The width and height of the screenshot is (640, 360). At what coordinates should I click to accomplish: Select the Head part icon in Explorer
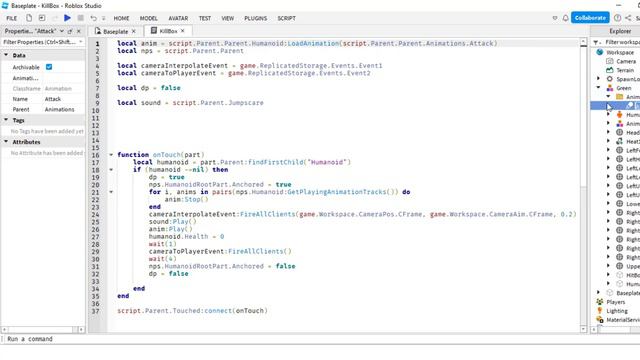(620, 132)
